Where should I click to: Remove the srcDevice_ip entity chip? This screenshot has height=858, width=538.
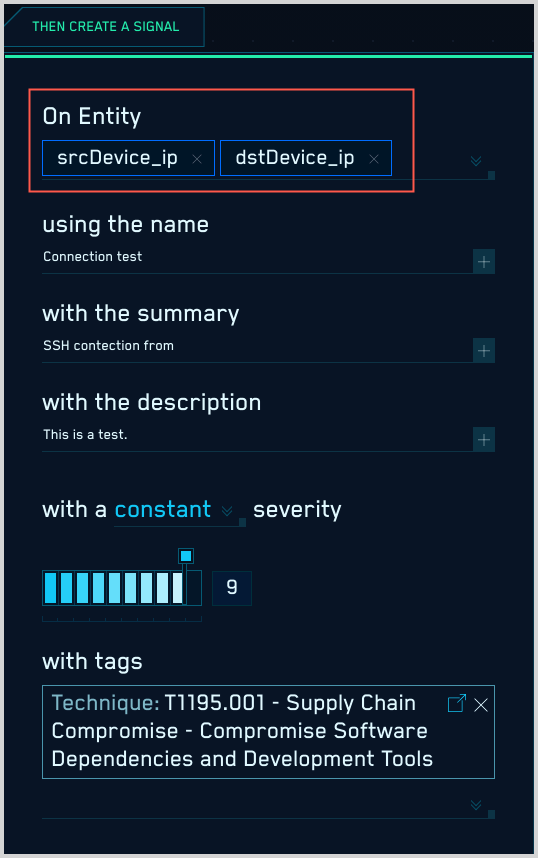(x=197, y=159)
